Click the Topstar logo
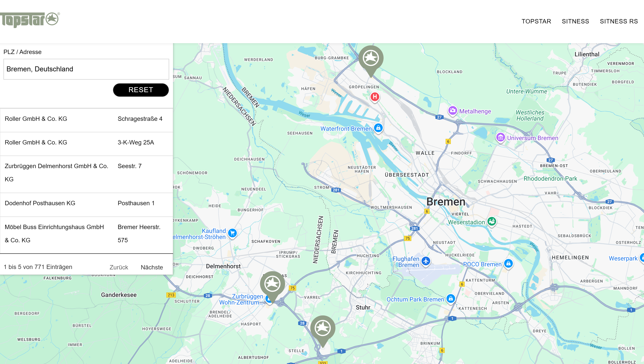 click(x=29, y=20)
